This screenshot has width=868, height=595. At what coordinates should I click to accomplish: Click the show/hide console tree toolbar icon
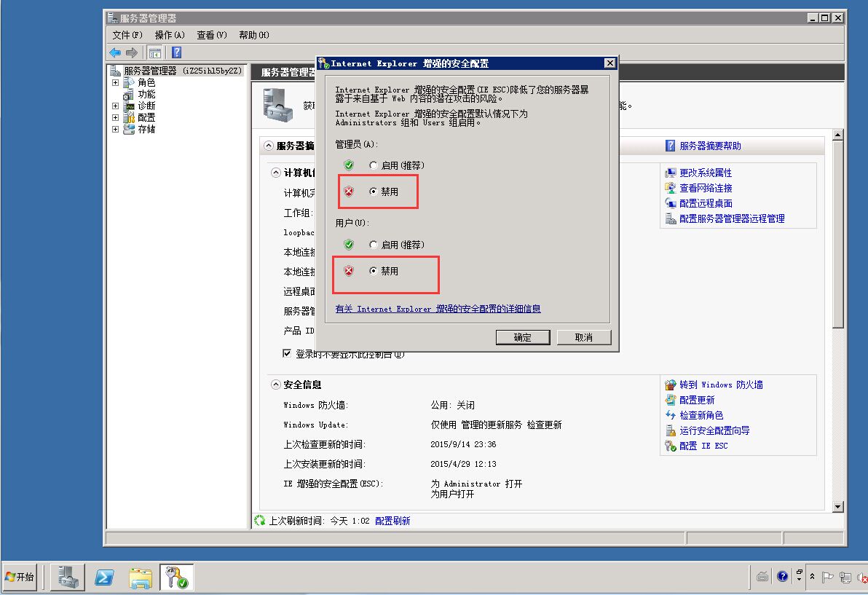pos(154,52)
